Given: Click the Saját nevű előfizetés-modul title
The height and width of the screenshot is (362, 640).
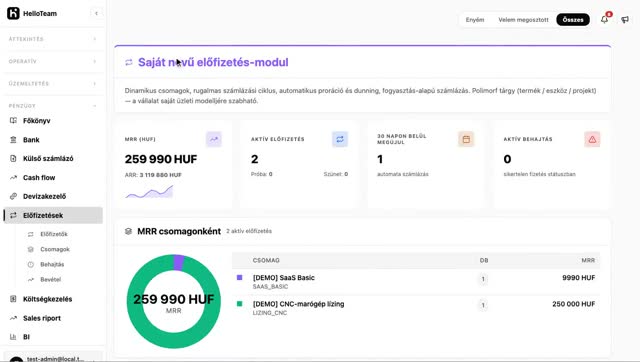Looking at the screenshot, I should 213,62.
